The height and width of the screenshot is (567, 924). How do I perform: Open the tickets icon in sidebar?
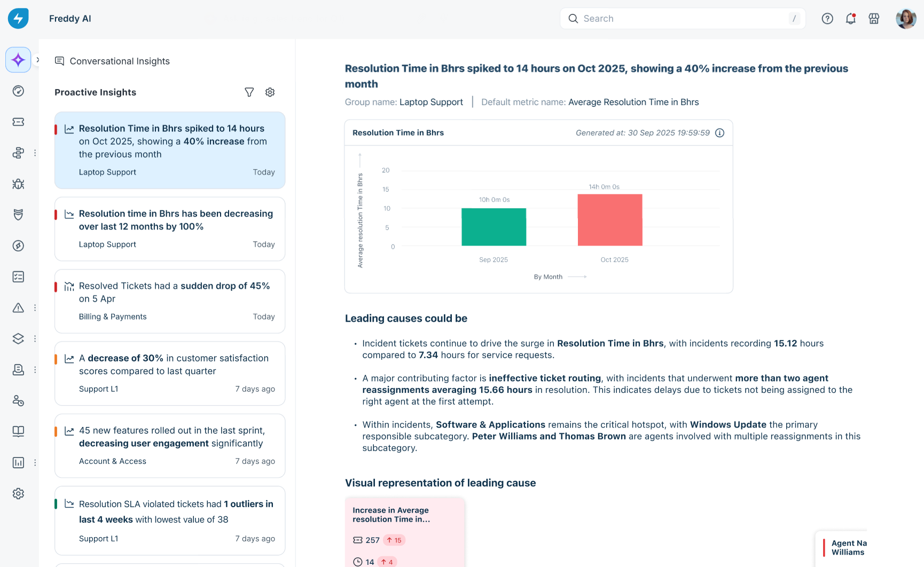[18, 122]
